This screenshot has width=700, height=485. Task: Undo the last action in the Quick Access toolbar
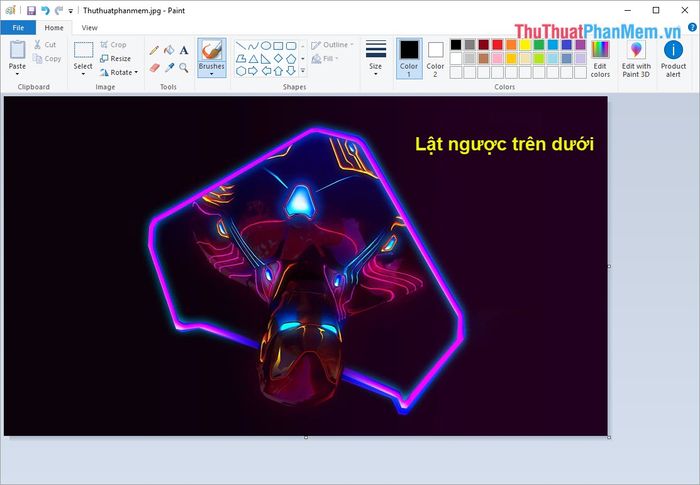click(44, 10)
